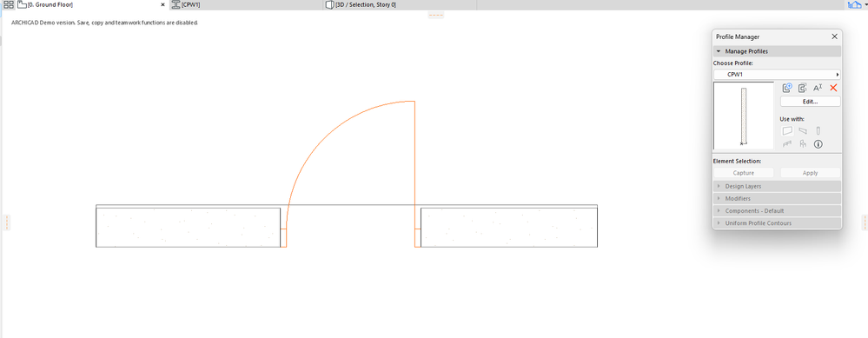868x338 pixels.
Task: Open the CPW1 Choose Profile dropdown
Action: (777, 74)
